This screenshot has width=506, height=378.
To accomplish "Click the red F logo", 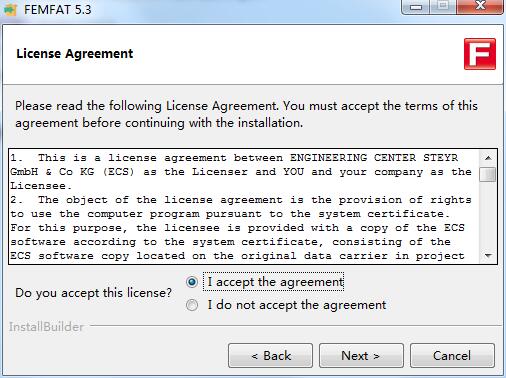I will coord(480,54).
